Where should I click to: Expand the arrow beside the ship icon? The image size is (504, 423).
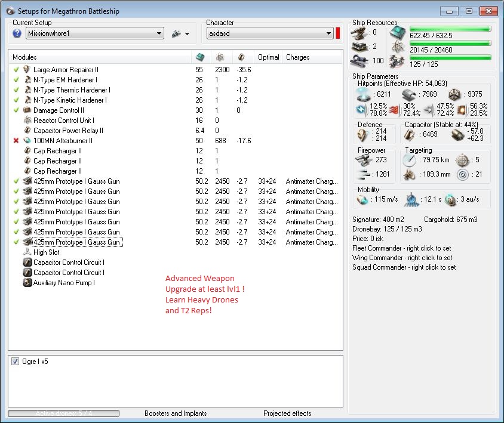pos(187,34)
